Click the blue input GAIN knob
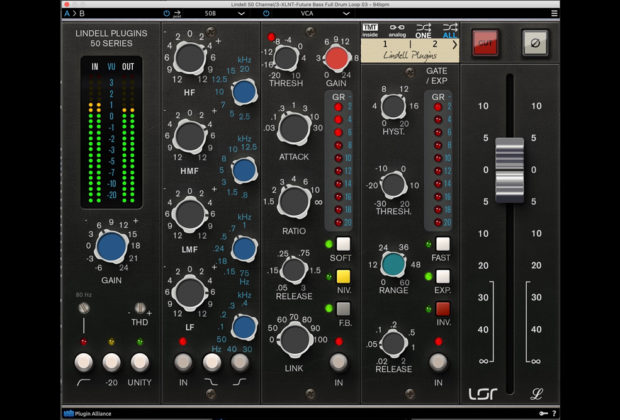Image resolution: width=620 pixels, height=420 pixels. pos(112,246)
